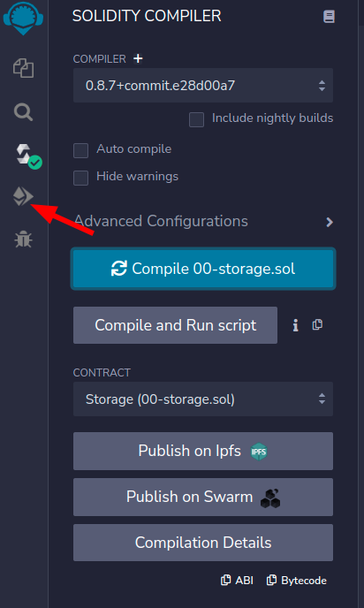Click the COMPILER label

coord(100,59)
